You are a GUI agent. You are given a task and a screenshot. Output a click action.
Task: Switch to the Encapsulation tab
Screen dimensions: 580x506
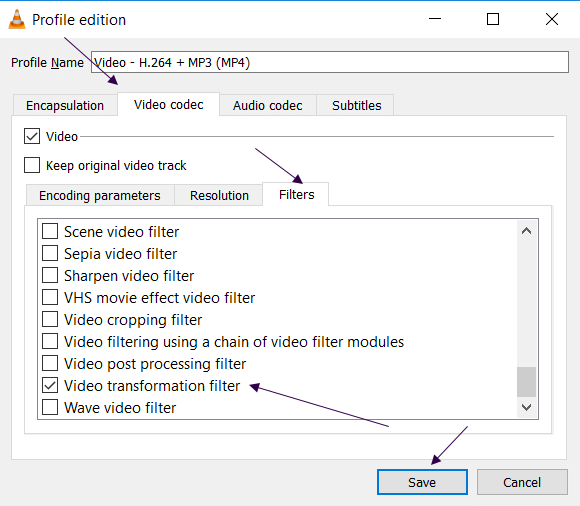click(65, 105)
